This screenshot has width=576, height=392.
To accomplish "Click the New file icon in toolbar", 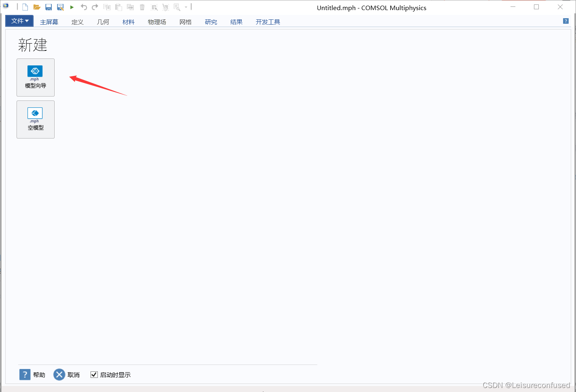I will (x=25, y=7).
